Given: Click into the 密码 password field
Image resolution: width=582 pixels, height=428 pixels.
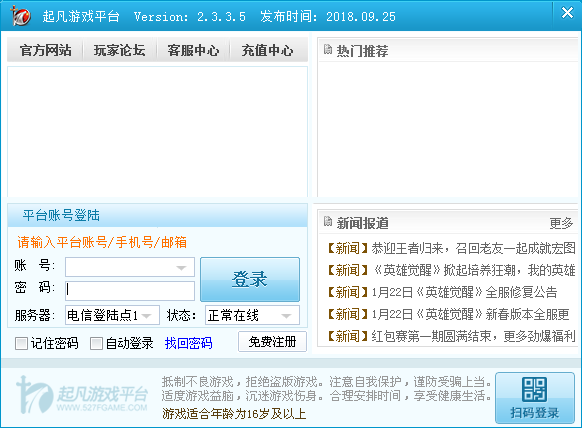Looking at the screenshot, I should [130, 290].
